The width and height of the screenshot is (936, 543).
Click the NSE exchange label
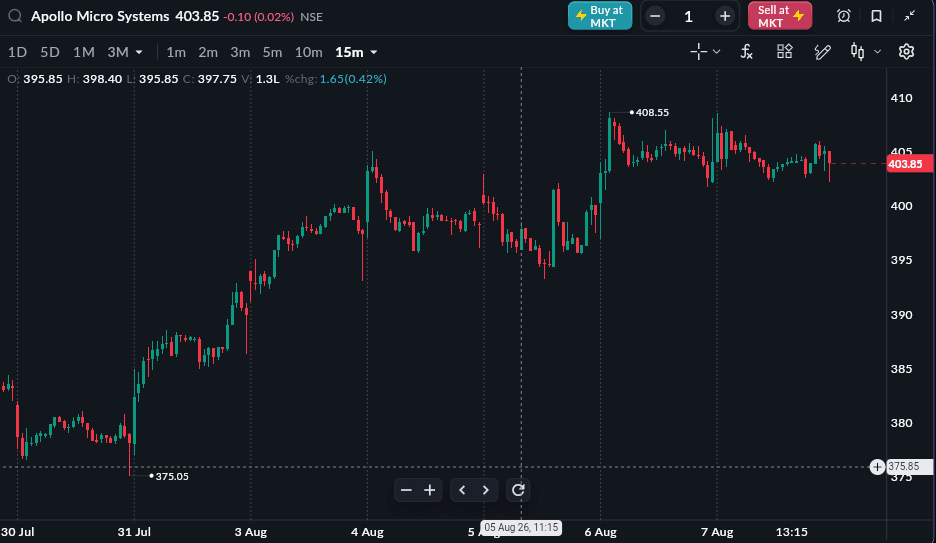(312, 17)
